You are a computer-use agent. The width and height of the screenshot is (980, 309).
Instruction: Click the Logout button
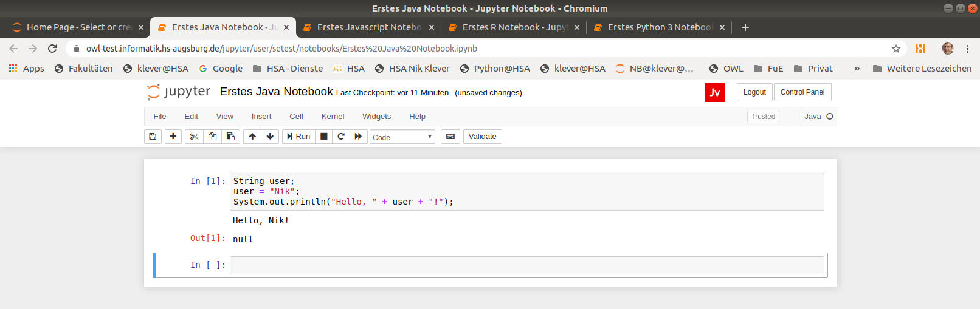pyautogui.click(x=754, y=92)
